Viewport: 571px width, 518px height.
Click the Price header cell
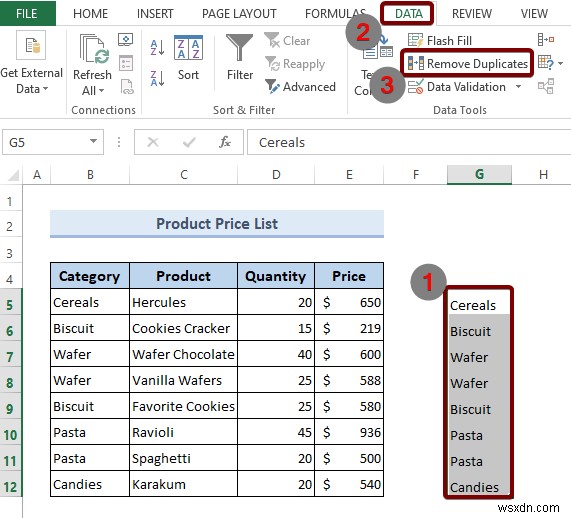click(x=349, y=276)
